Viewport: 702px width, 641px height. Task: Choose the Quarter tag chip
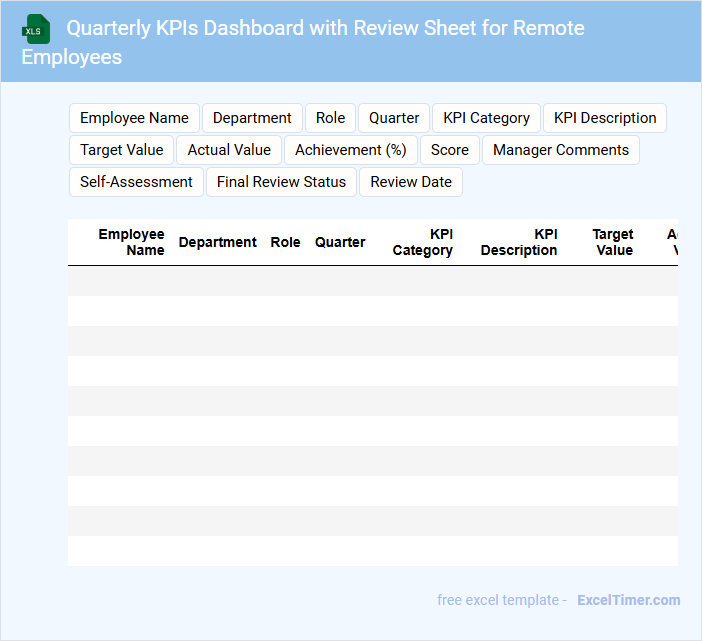tap(394, 118)
